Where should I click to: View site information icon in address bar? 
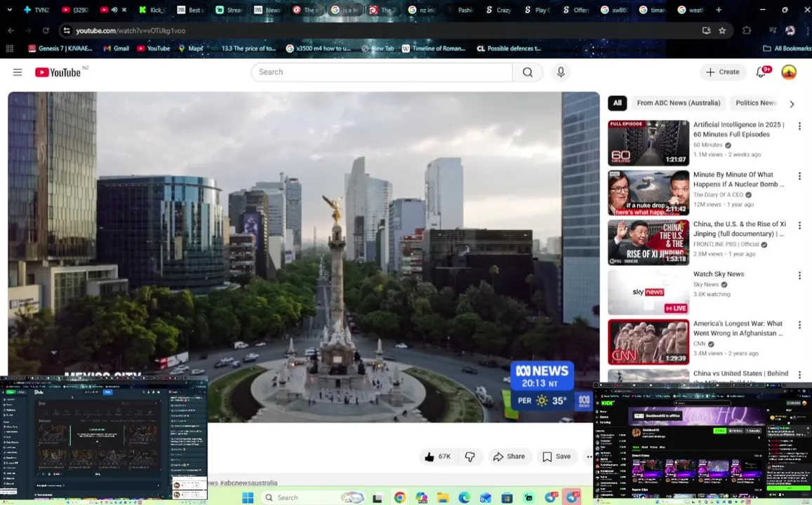66,31
